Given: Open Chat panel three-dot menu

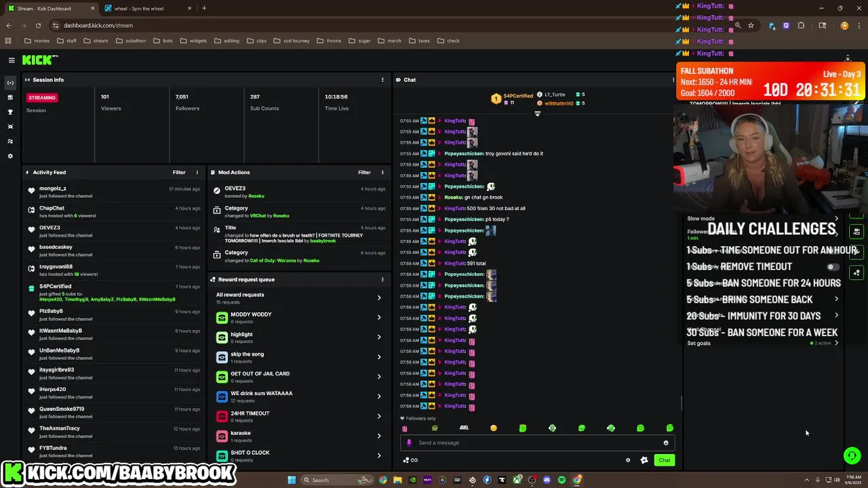Looking at the screenshot, I should point(673,80).
